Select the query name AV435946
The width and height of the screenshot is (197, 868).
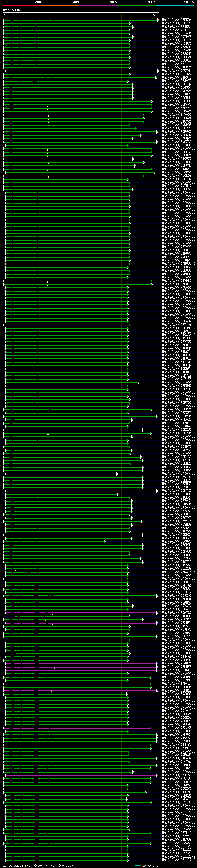click(x=11, y=10)
